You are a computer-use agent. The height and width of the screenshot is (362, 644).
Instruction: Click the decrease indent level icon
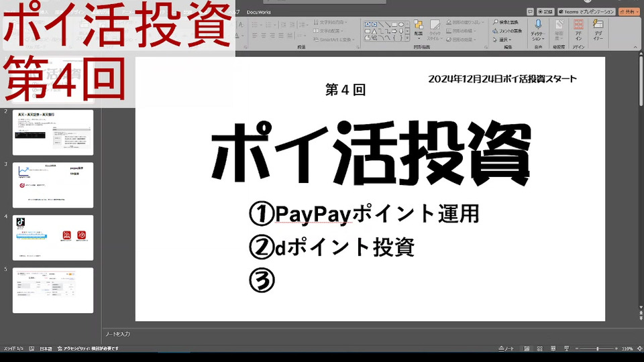283,25
